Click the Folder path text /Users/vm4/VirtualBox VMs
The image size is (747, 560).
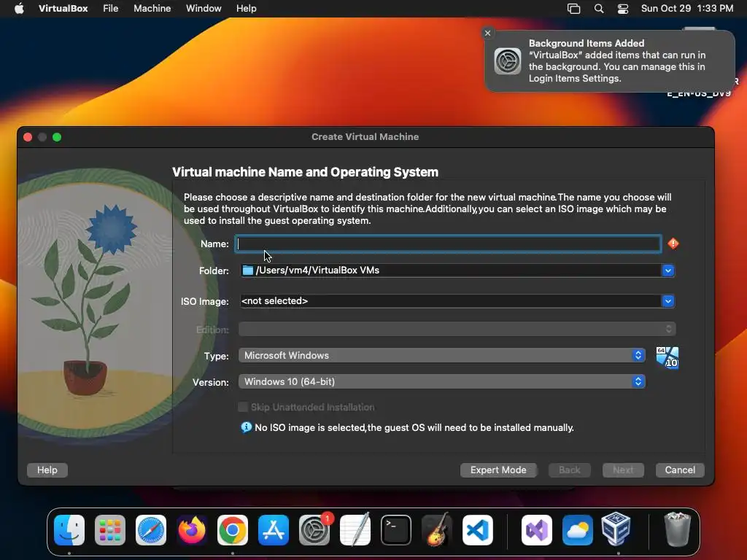317,271
